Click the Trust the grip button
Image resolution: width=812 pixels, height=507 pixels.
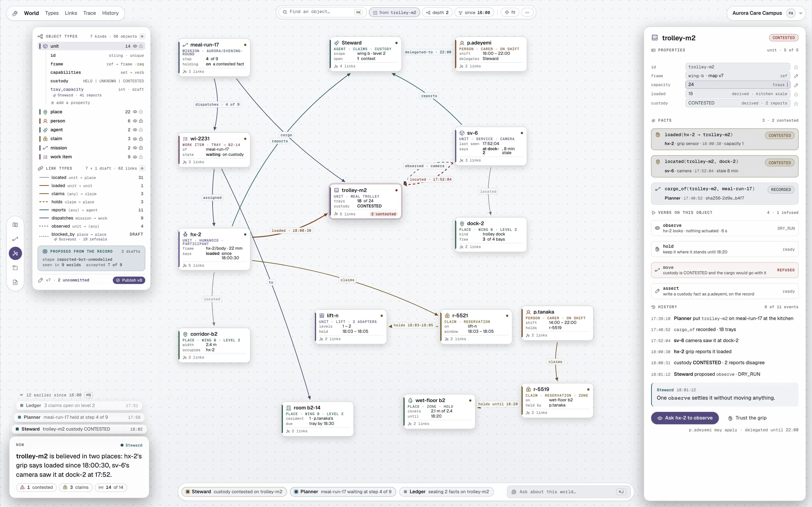(747, 418)
